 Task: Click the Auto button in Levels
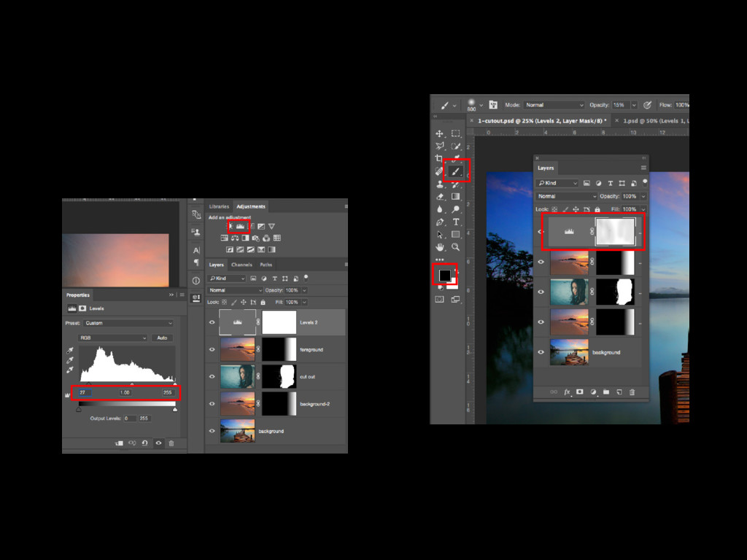pyautogui.click(x=162, y=338)
